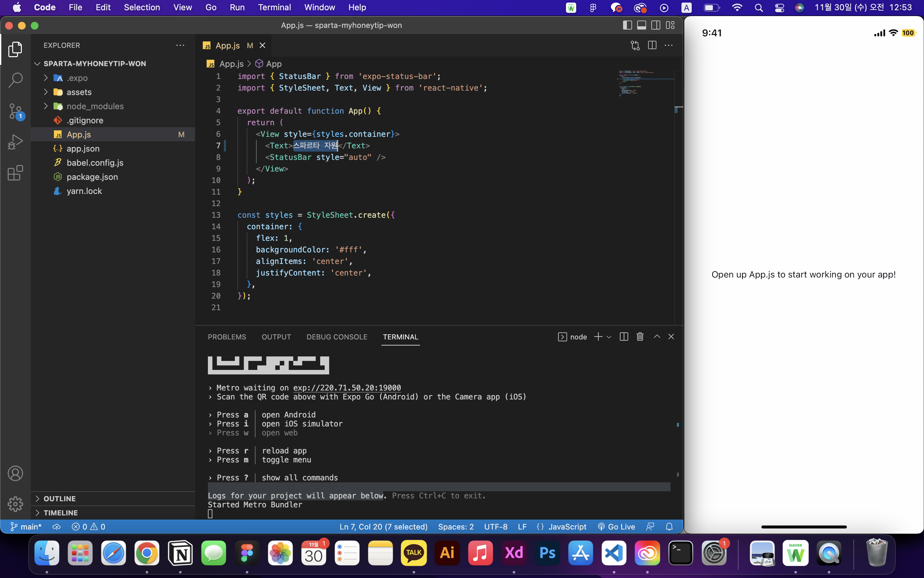924x578 pixels.
Task: Split the terminal panel
Action: pos(624,337)
